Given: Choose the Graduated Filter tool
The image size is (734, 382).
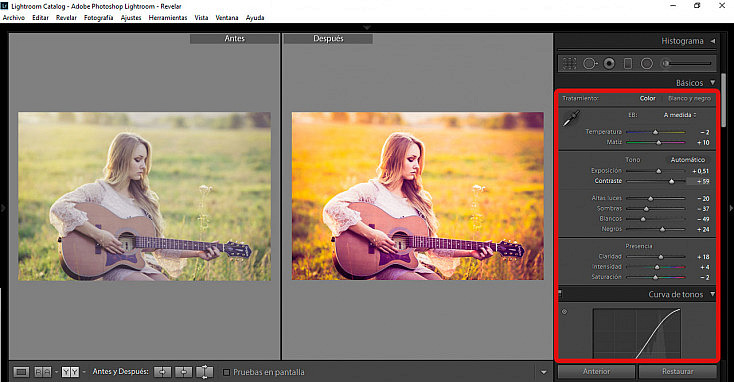Looking at the screenshot, I should [628, 63].
